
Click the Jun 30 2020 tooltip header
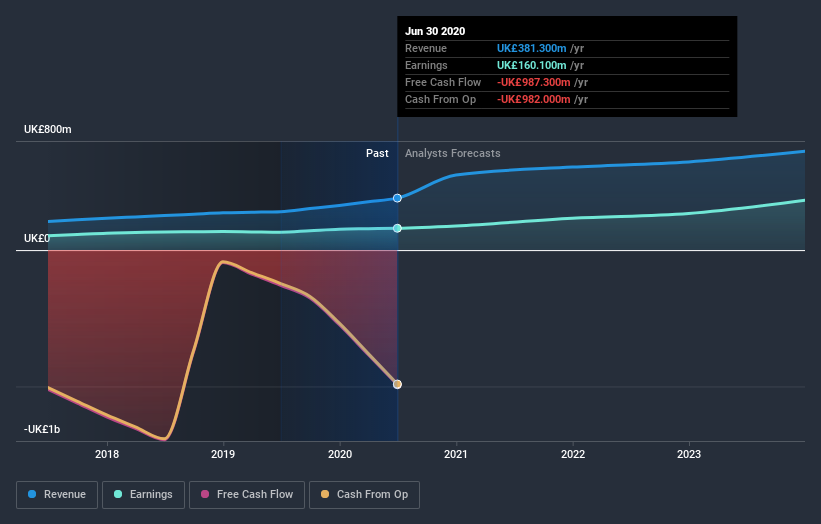click(x=435, y=31)
